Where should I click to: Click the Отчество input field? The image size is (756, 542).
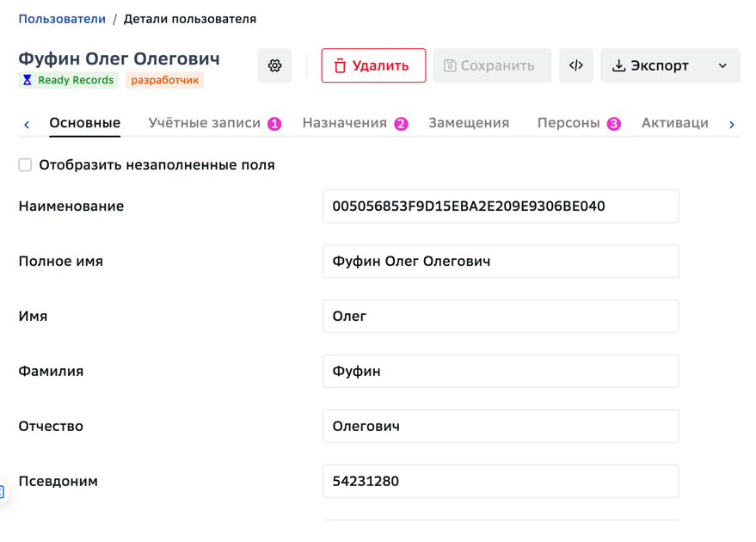(x=501, y=426)
